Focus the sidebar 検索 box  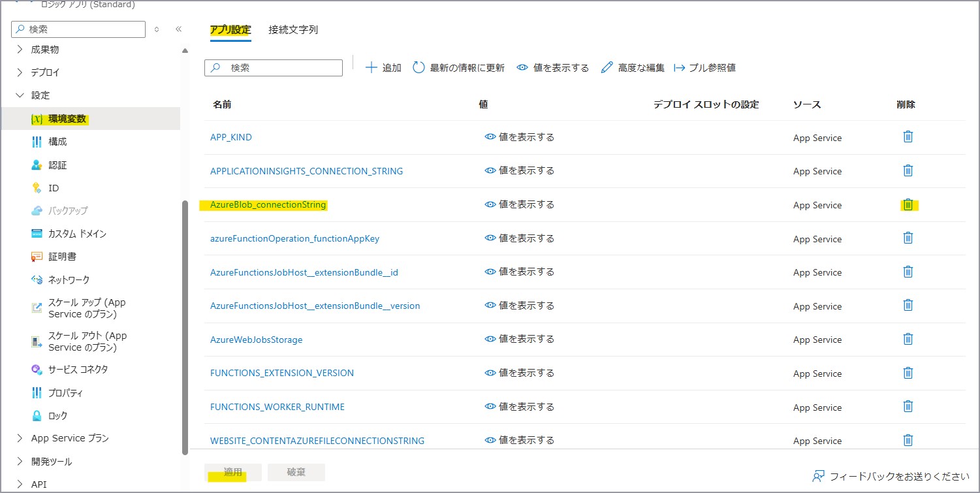pos(78,29)
